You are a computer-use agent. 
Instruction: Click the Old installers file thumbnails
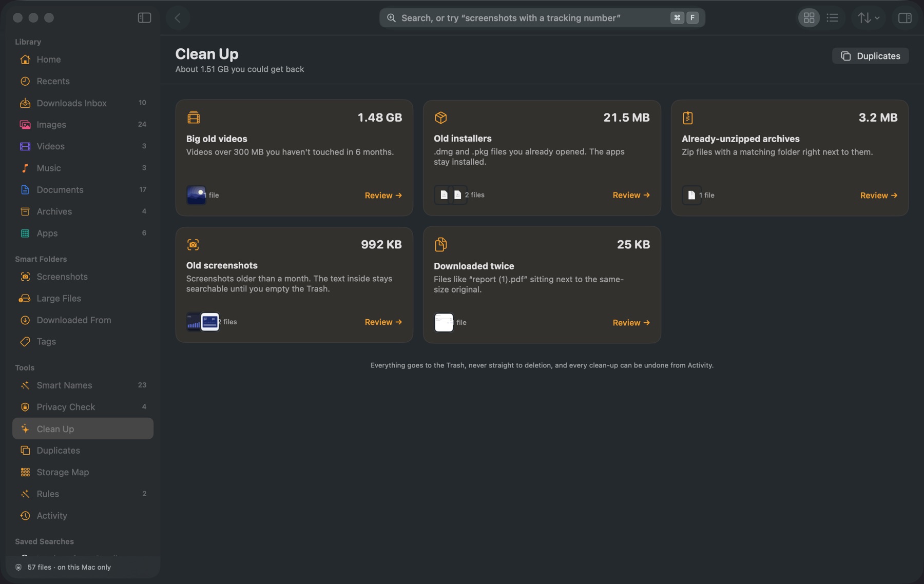coord(451,195)
